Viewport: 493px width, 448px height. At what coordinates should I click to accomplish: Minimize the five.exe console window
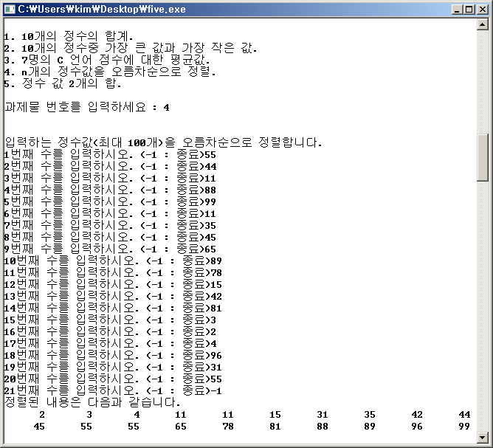(457, 10)
